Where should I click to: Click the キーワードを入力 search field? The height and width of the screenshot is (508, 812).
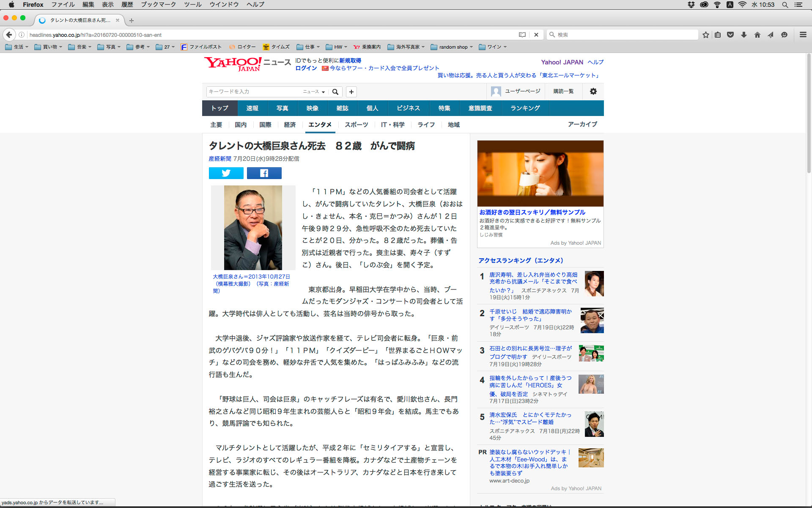(x=254, y=92)
